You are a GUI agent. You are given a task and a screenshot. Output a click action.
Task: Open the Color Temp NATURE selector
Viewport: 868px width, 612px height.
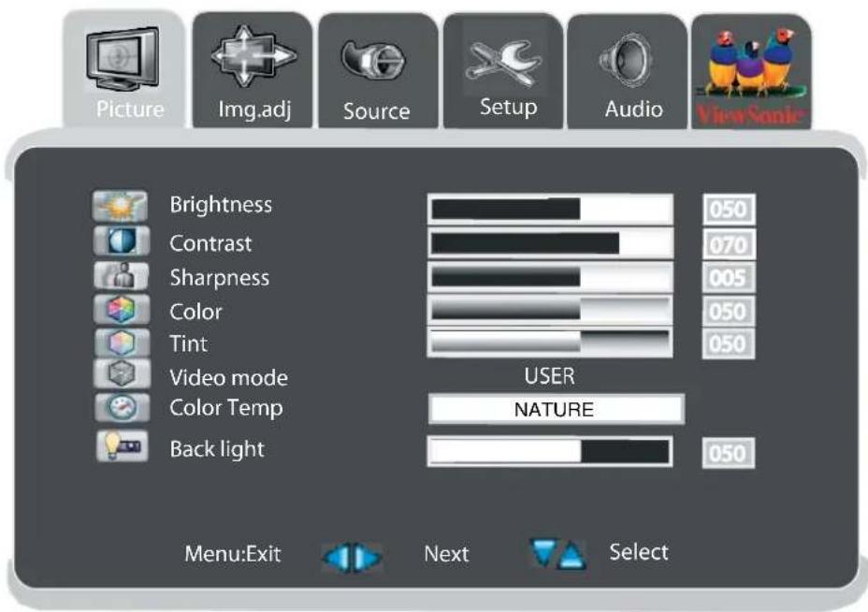(557, 409)
